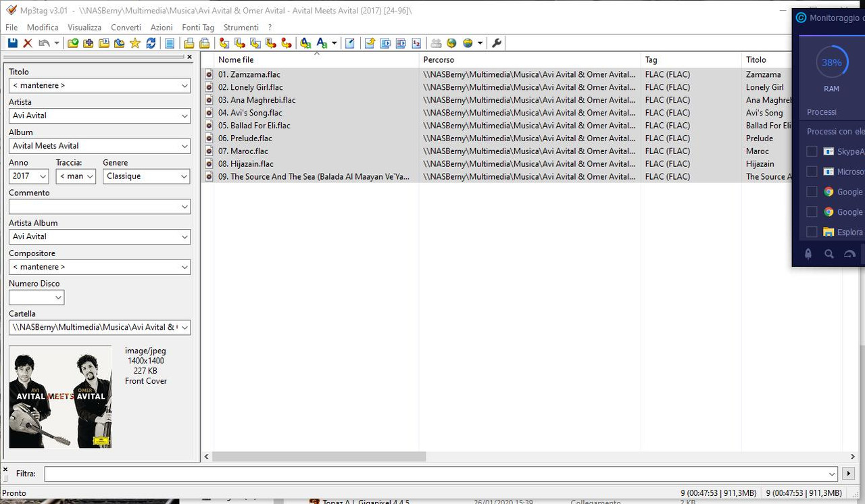This screenshot has height=504, width=865.
Task: Click the globe tag source icon
Action: click(x=451, y=43)
